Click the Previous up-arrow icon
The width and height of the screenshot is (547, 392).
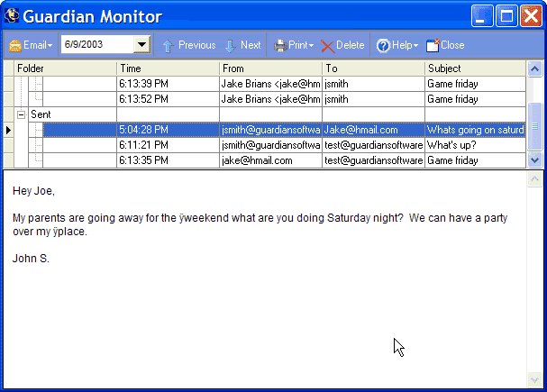[x=169, y=46]
